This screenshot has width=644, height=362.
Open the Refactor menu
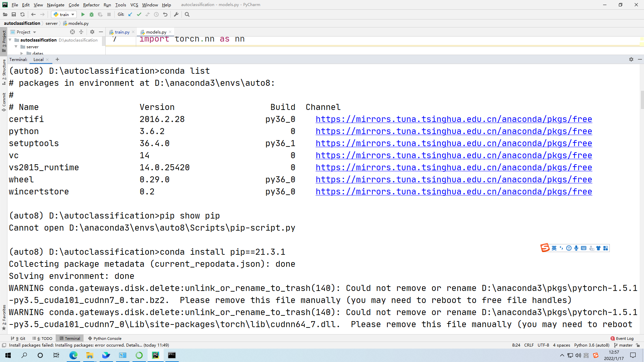click(91, 5)
